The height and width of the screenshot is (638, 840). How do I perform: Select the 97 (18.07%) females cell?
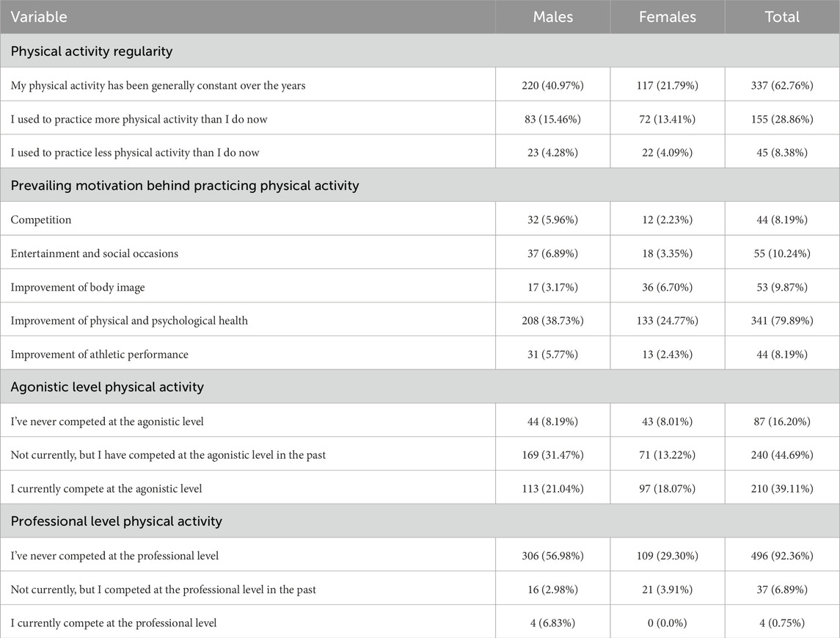(668, 488)
